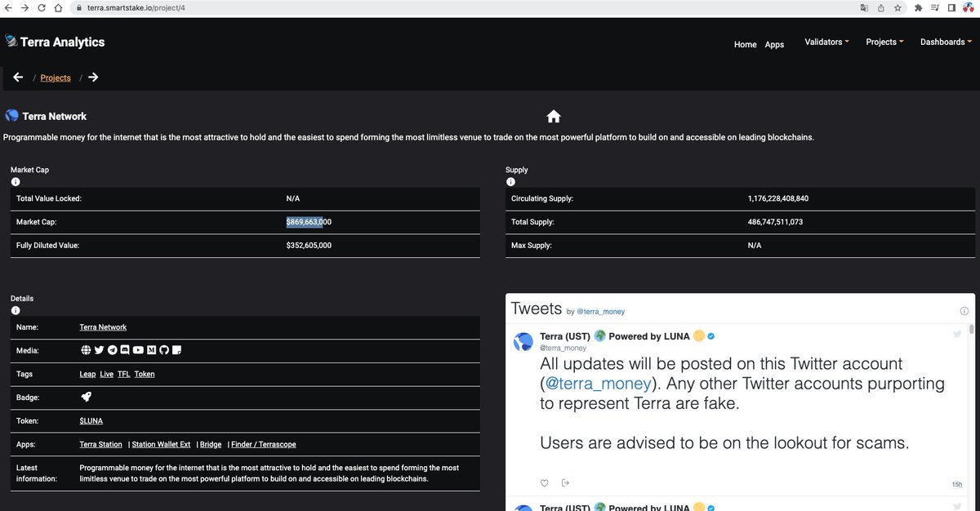Screen dimensions: 980x511
Task: Go to next project with right arrow
Action: (93, 78)
